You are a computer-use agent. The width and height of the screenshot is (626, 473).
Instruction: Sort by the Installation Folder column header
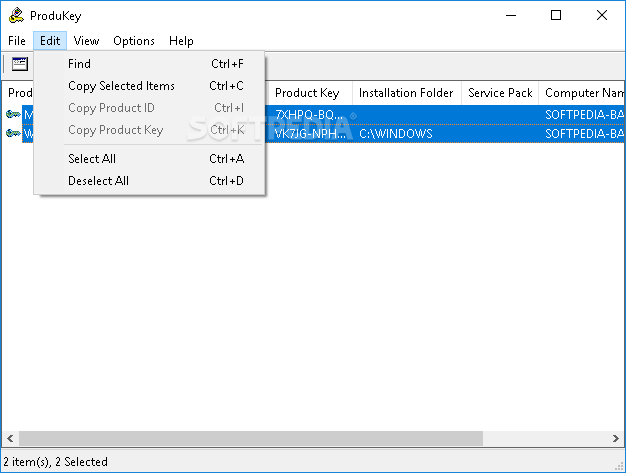(407, 93)
